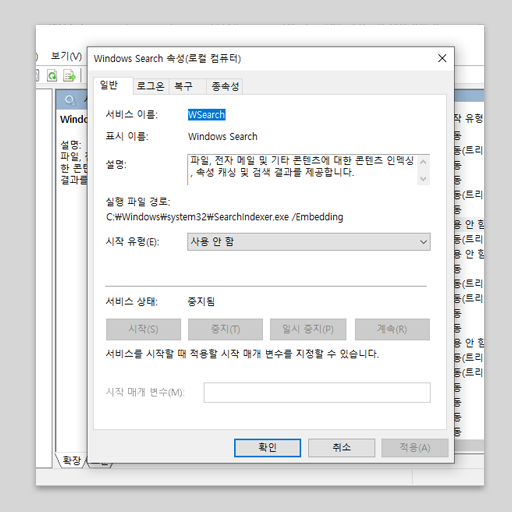
Task: Click the SearchIndexer.exe executable path text
Action: point(225,217)
